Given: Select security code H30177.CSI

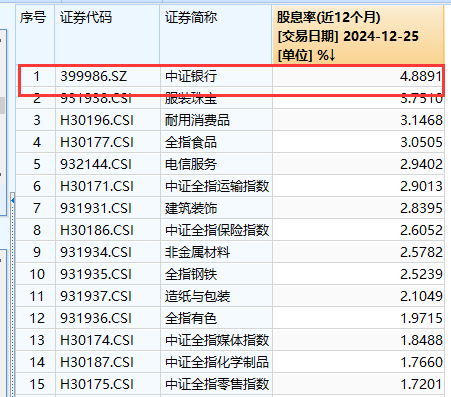Looking at the screenshot, I should [x=97, y=142].
